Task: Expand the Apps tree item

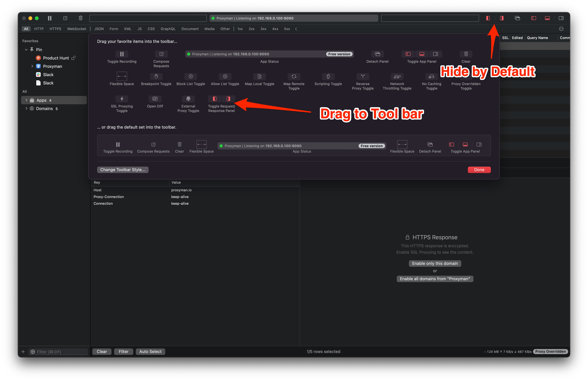Action: point(26,100)
